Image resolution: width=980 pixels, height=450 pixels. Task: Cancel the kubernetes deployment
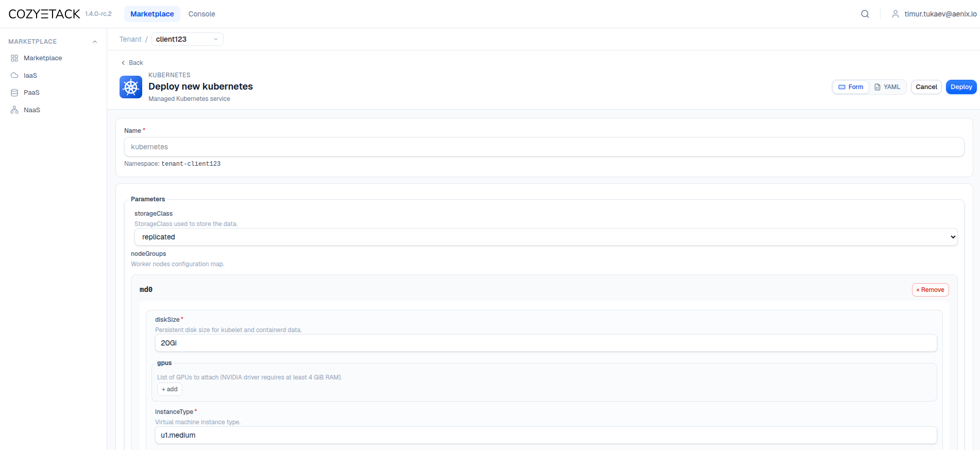[x=926, y=87]
